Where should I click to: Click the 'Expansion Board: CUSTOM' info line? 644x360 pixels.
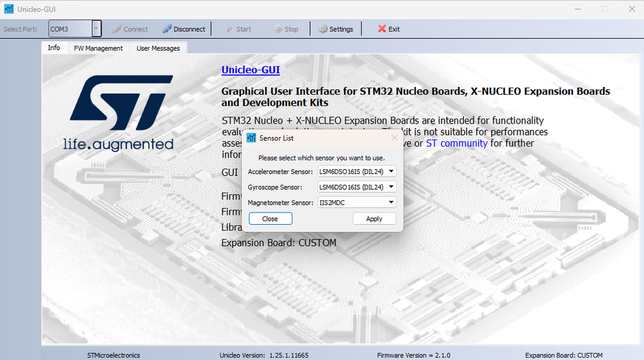pos(279,243)
